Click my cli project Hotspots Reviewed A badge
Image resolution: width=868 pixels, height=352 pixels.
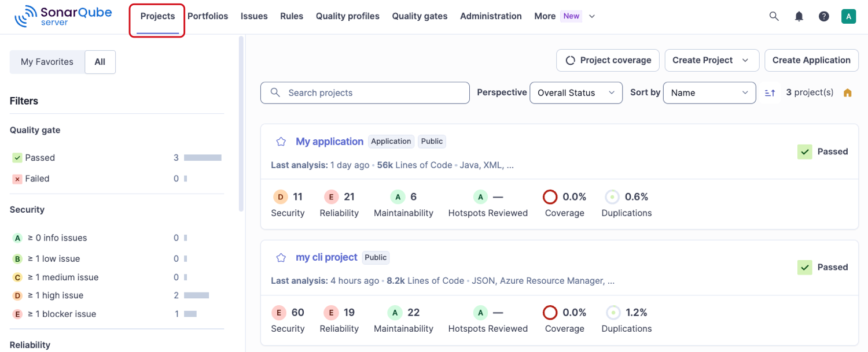[480, 313]
